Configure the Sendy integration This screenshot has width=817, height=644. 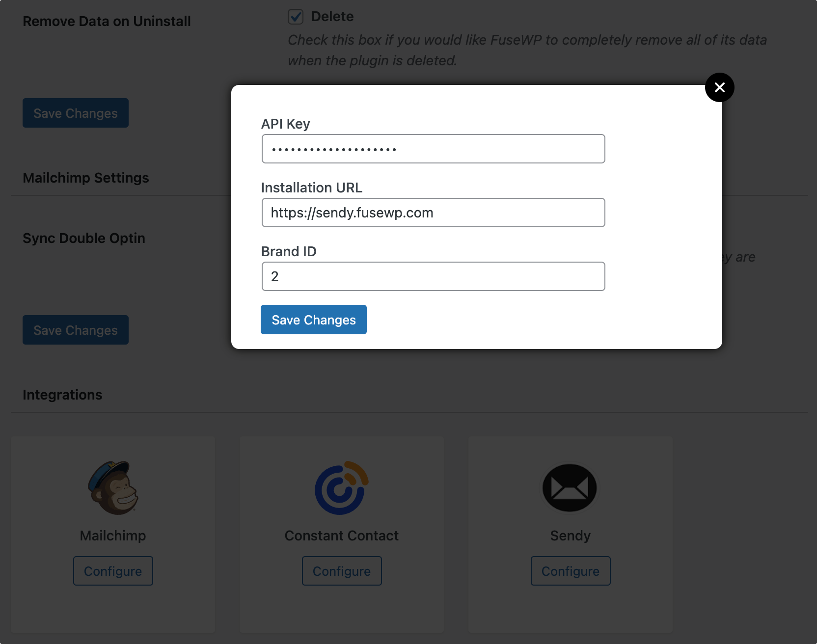pos(571,571)
